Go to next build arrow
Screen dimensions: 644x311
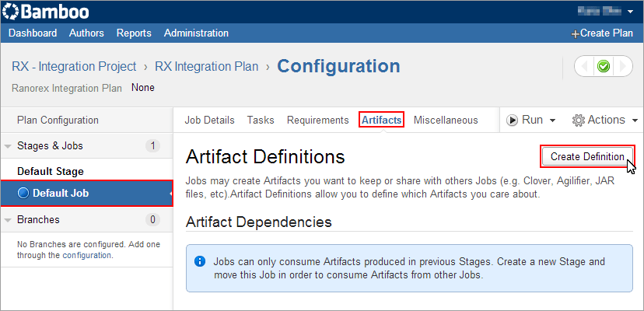tap(623, 66)
